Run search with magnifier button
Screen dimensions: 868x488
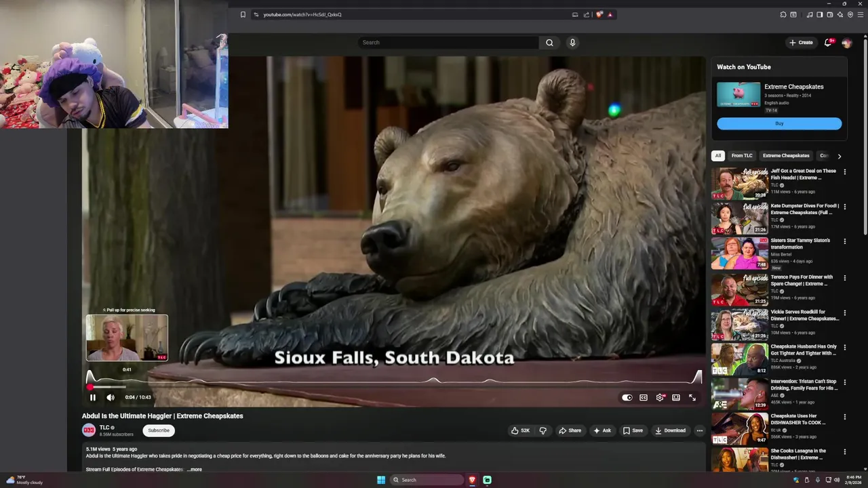549,43
